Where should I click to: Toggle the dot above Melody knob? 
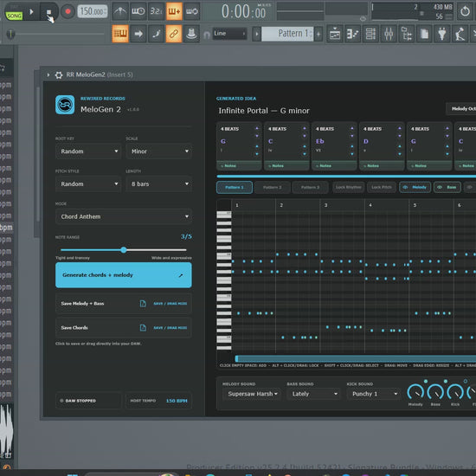(x=426, y=381)
